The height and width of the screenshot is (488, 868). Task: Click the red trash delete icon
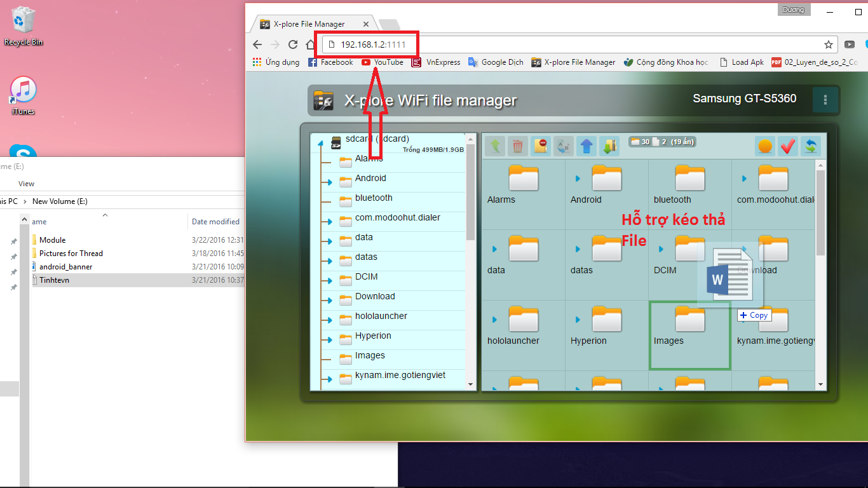click(518, 146)
